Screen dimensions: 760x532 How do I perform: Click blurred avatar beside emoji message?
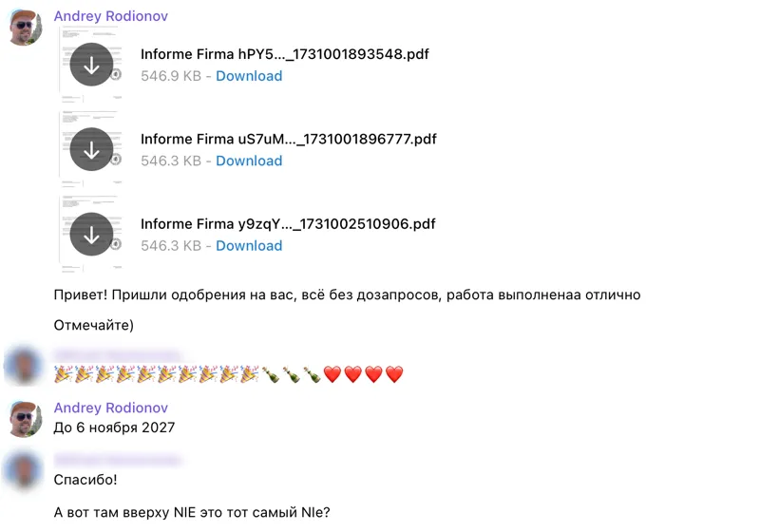pyautogui.click(x=23, y=367)
